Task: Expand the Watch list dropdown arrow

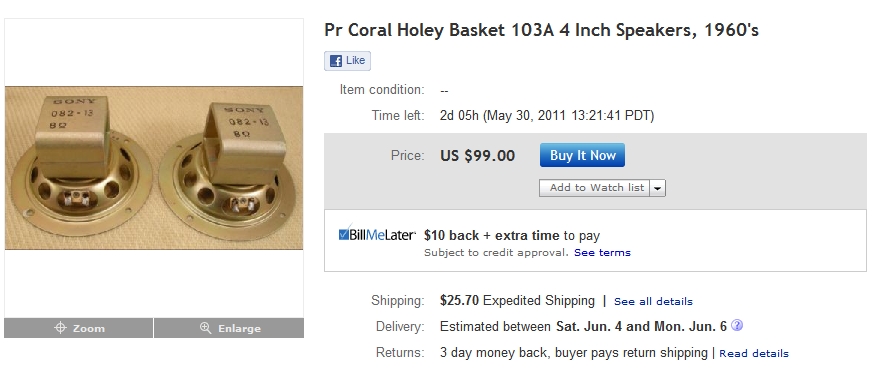Action: pos(658,188)
